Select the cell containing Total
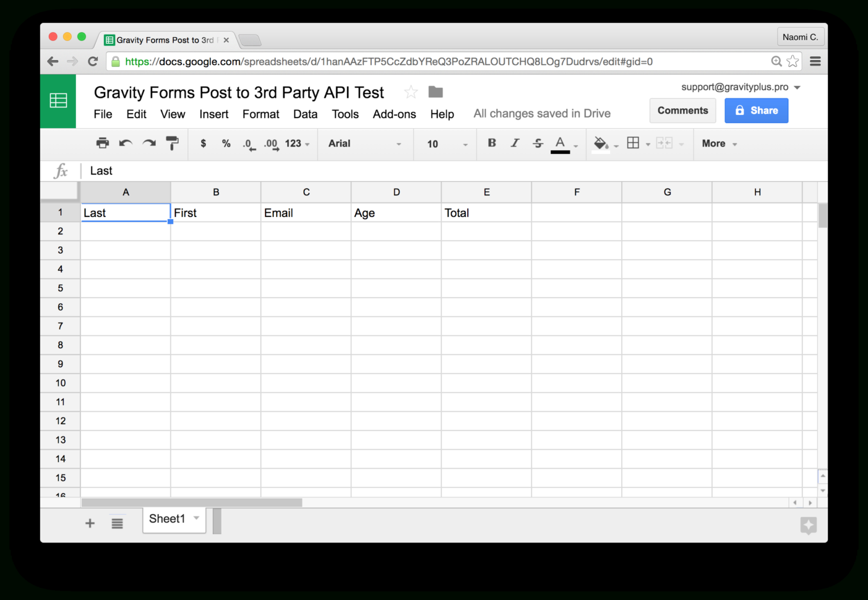Viewport: 868px width, 600px height. pyautogui.click(x=486, y=212)
